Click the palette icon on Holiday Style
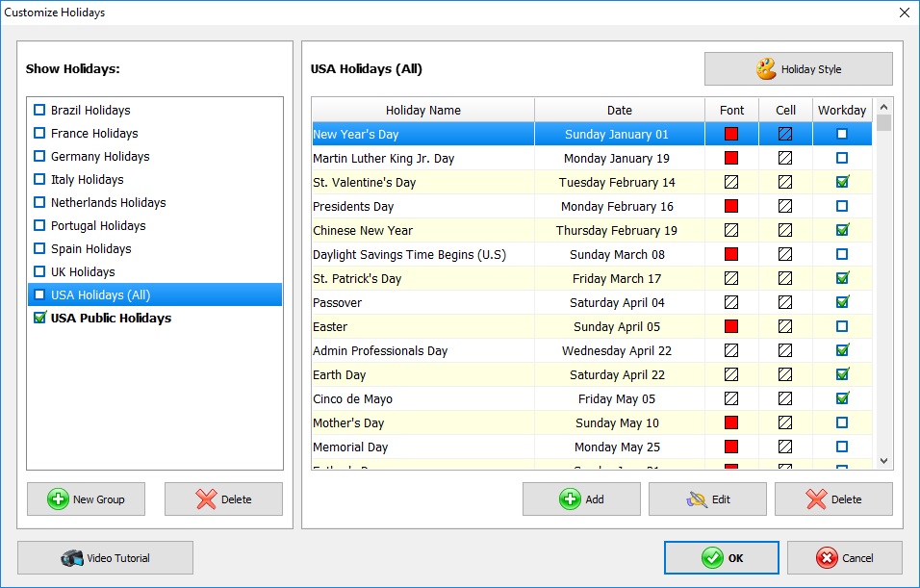This screenshot has height=588, width=920. point(766,68)
